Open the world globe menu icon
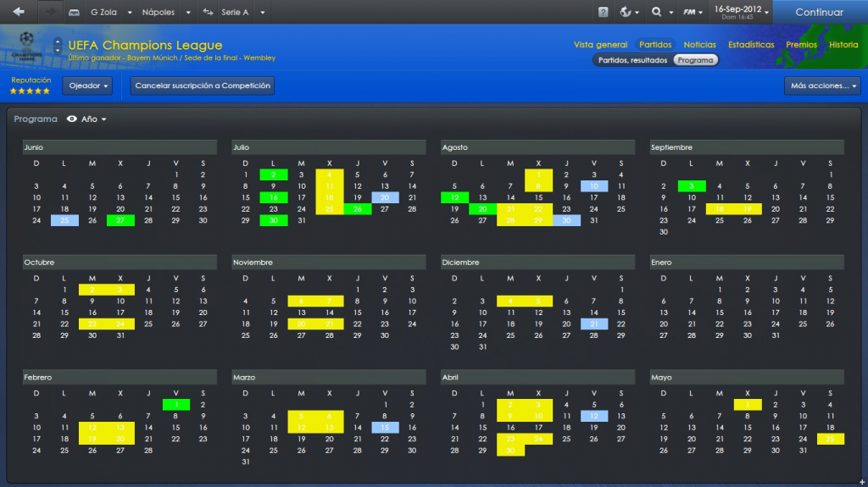Viewport: 868px width, 487px height. pos(626,12)
